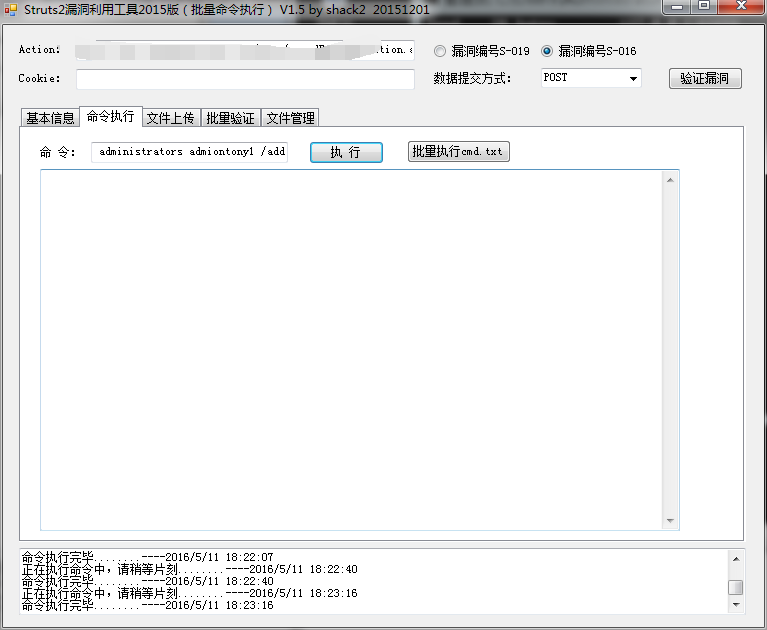Switch to the 文件管理 tab
This screenshot has width=767, height=630.
[x=291, y=118]
